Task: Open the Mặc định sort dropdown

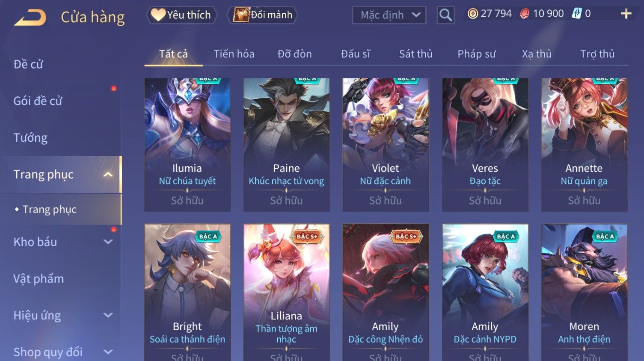Action: point(389,15)
